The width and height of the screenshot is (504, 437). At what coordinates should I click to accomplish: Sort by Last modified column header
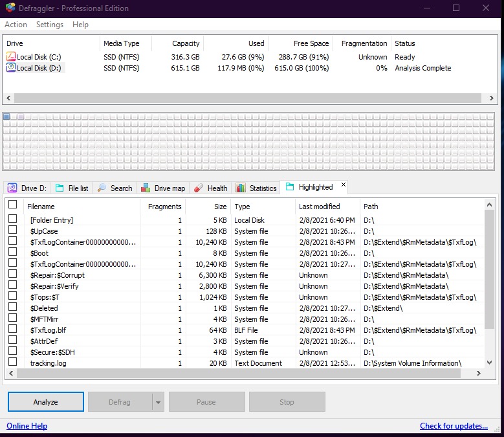tap(327, 207)
